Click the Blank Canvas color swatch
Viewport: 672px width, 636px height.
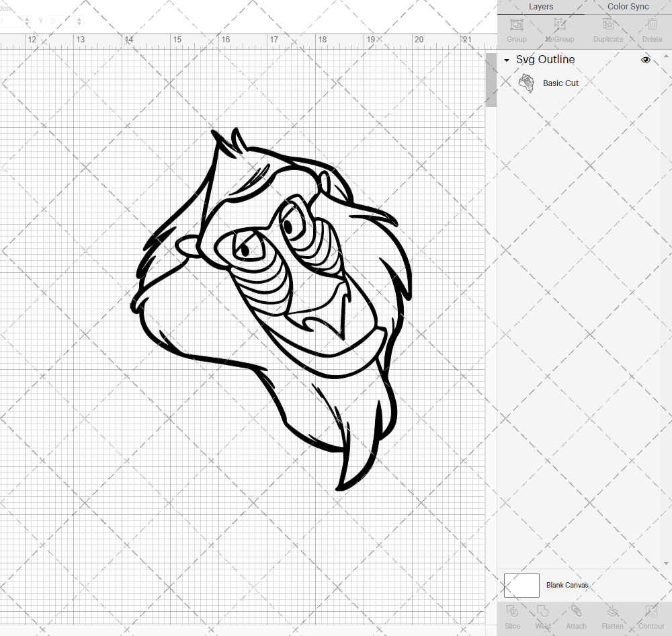coord(521,586)
